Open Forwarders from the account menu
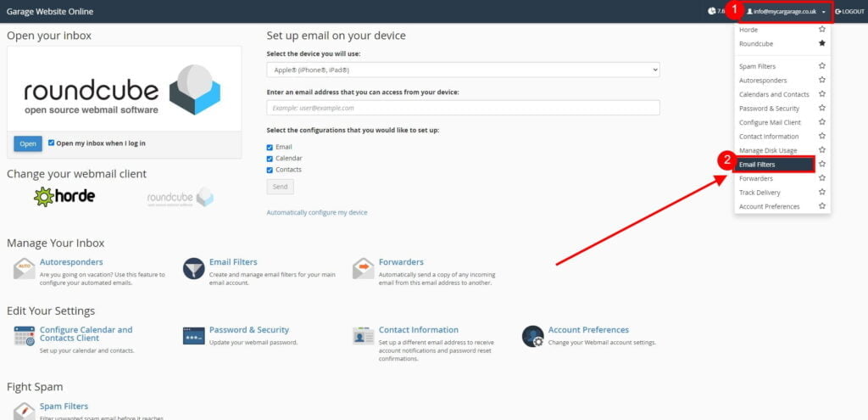Viewport: 868px width, 420px height. coord(756,178)
